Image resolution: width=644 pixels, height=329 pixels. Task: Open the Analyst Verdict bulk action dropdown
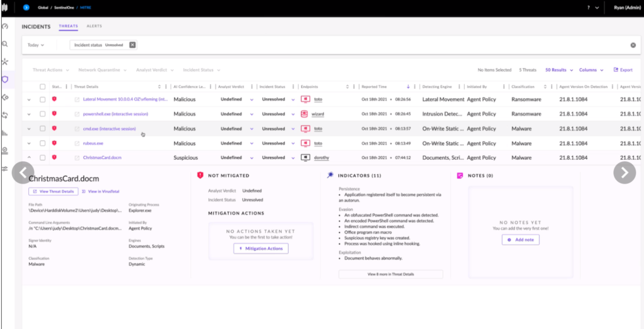(155, 70)
